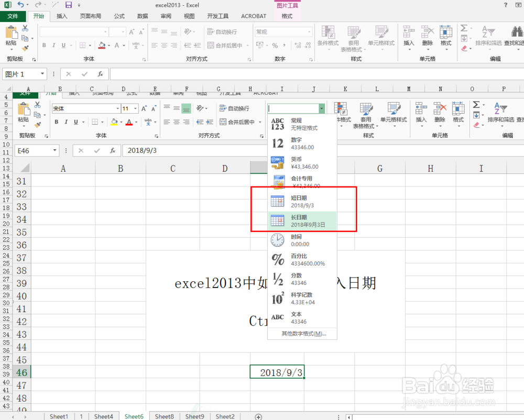Click the Help question mark icon

(505, 5)
